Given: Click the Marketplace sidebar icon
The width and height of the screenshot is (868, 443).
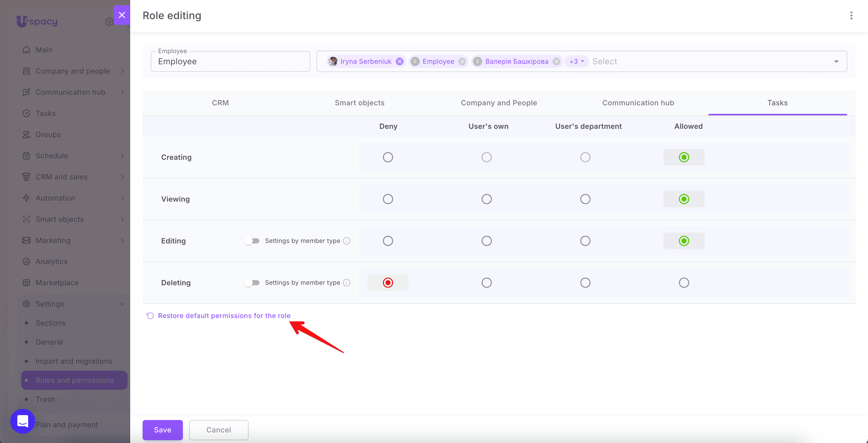Looking at the screenshot, I should click(x=26, y=283).
